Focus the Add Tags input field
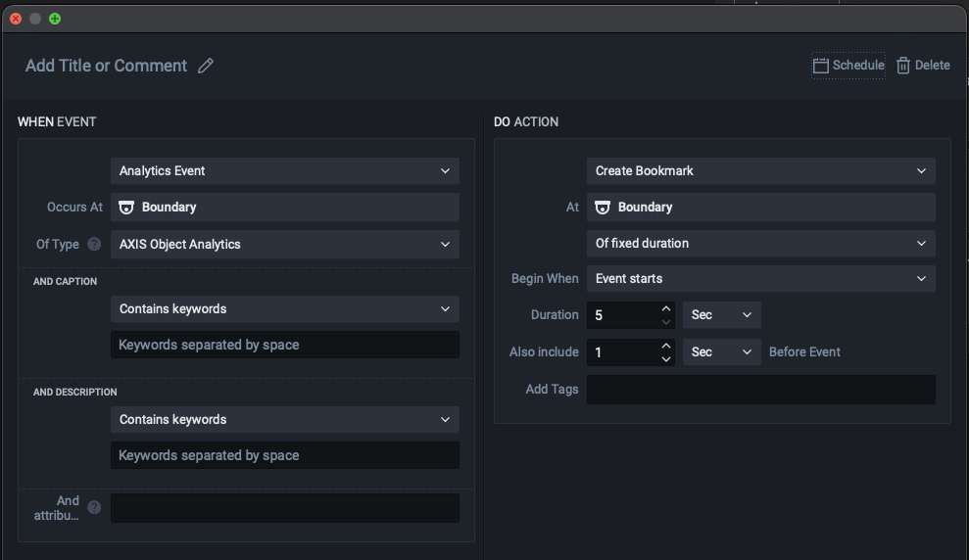This screenshot has height=560, width=969. click(760, 390)
